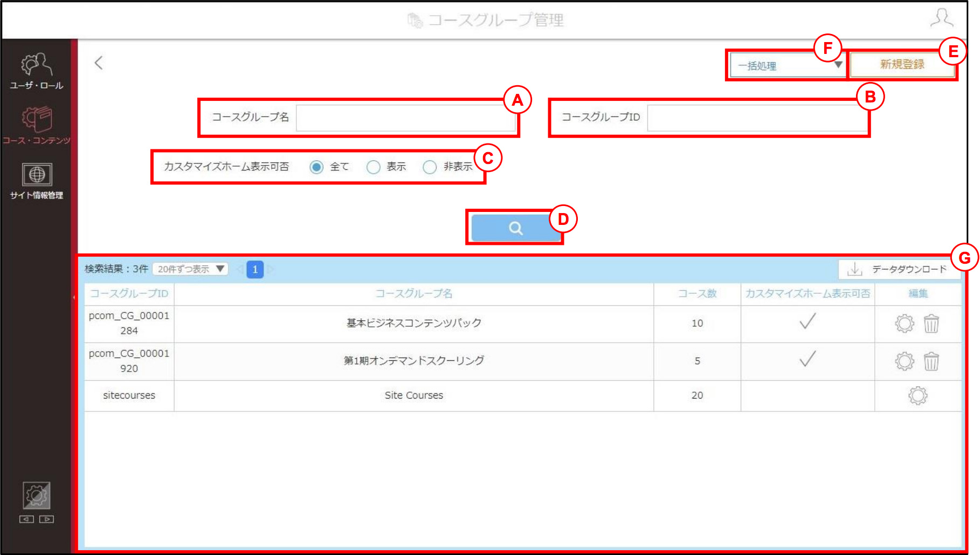The width and height of the screenshot is (980, 555).
Task: Click the course count 20 cell
Action: click(x=697, y=395)
